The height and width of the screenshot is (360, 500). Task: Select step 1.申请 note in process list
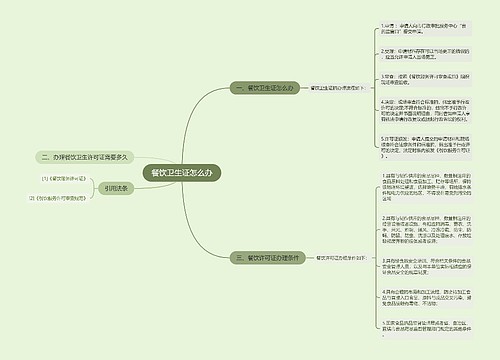425,29
